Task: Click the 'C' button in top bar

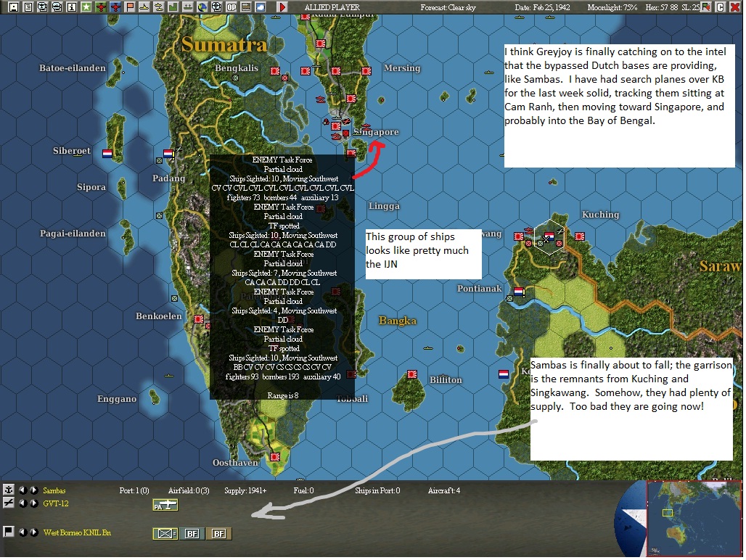Action: (721, 7)
